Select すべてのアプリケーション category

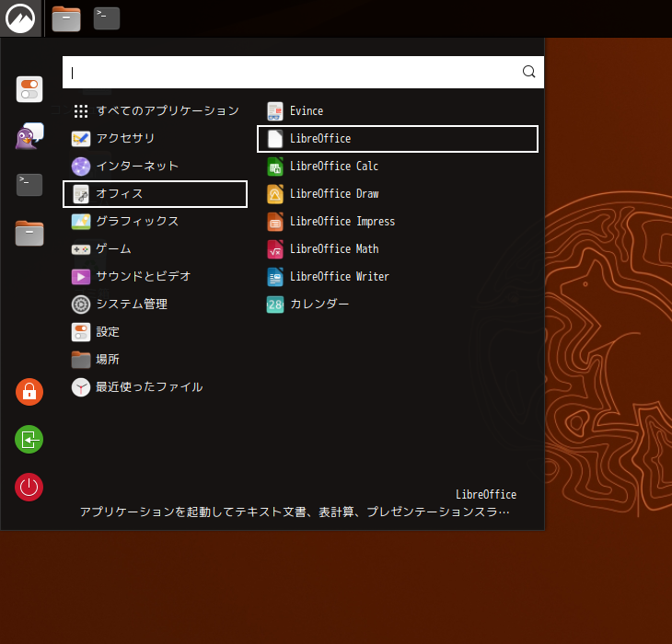click(x=155, y=111)
